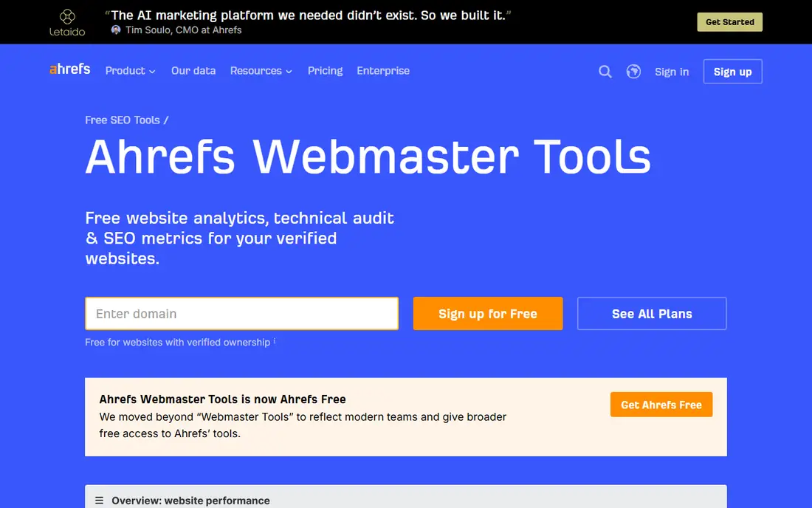This screenshot has width=812, height=508.
Task: Click the AI marketing platform quote text
Action: coord(308,16)
